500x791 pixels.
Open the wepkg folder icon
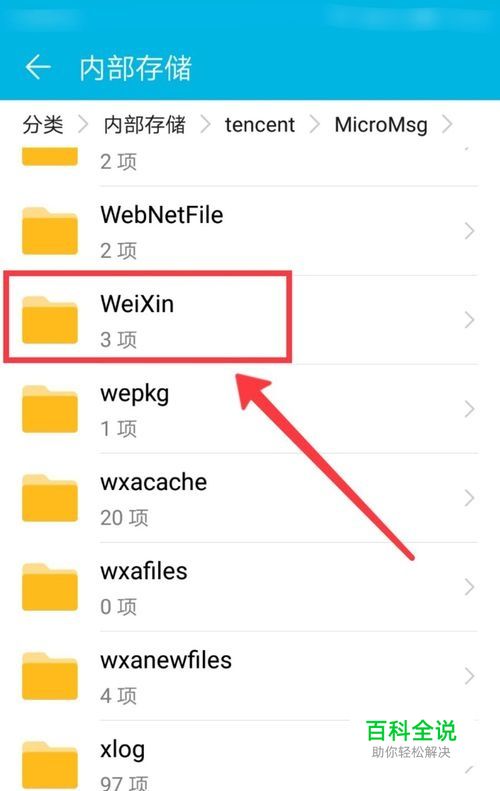point(50,409)
